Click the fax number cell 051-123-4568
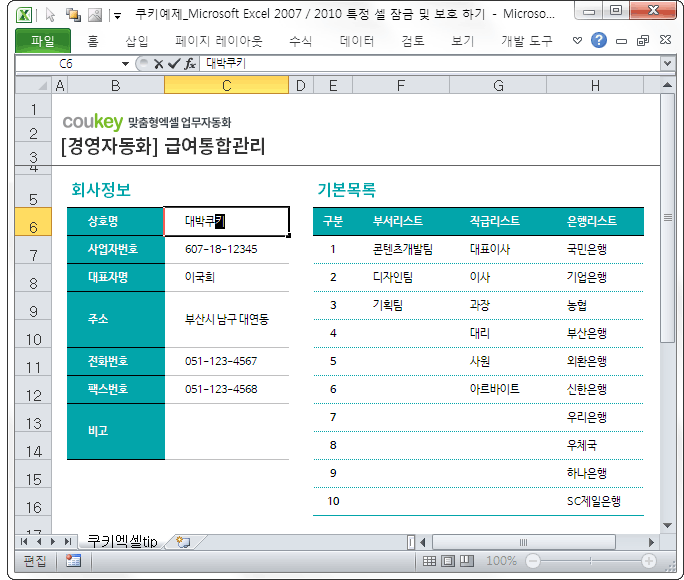This screenshot has width=684, height=580. pos(227,389)
